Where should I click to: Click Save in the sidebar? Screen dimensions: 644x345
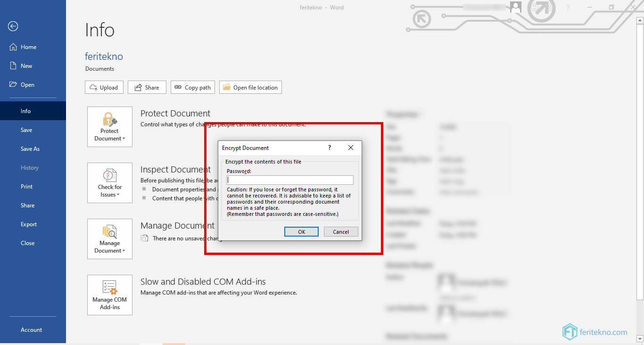[x=33, y=130]
